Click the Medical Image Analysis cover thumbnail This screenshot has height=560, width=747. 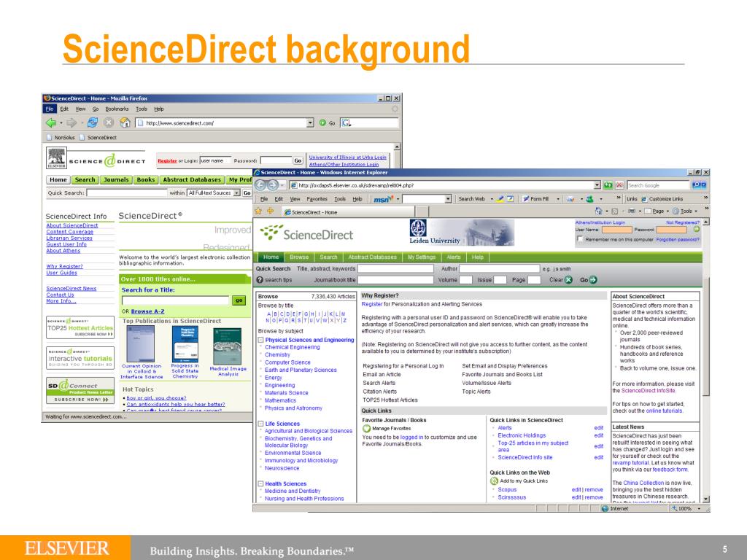pos(228,346)
